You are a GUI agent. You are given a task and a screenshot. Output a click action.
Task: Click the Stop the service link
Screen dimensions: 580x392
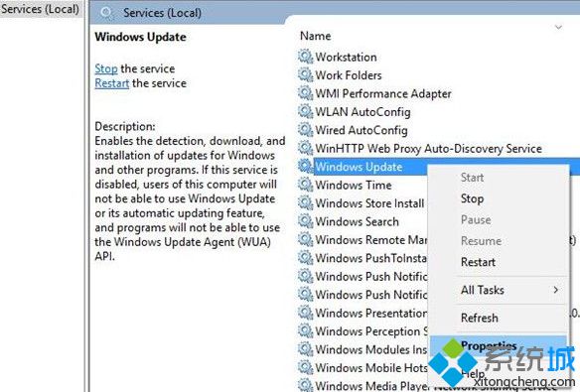[106, 68]
